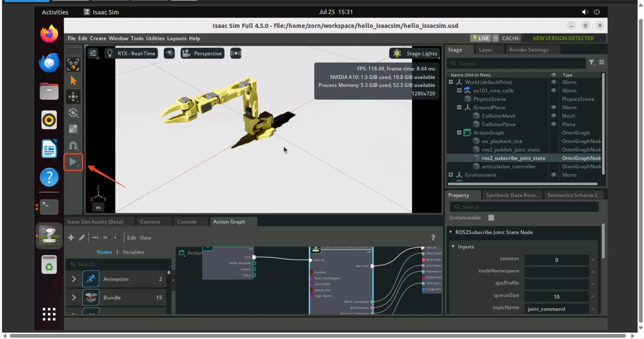Viewport: 644px width, 339px height.
Task: Expand the Bundle node category
Action: coord(74,298)
